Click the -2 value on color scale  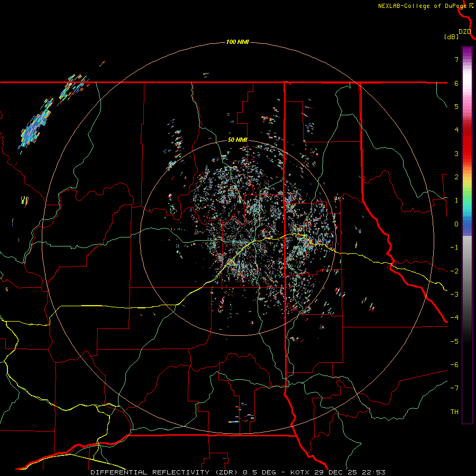pos(454,271)
